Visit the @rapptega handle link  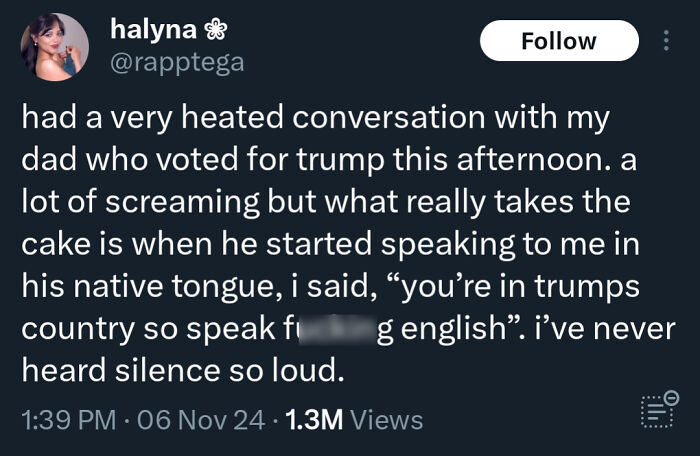(x=177, y=63)
